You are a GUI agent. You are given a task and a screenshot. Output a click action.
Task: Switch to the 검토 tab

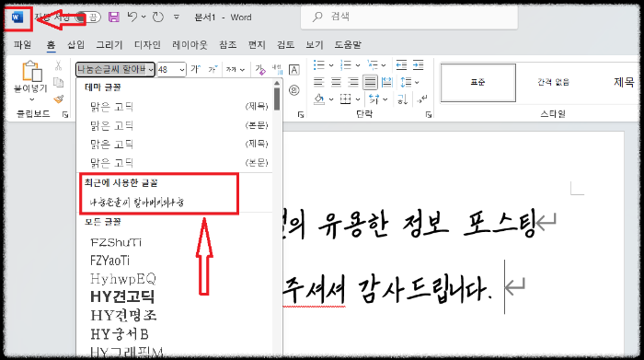pyautogui.click(x=285, y=44)
